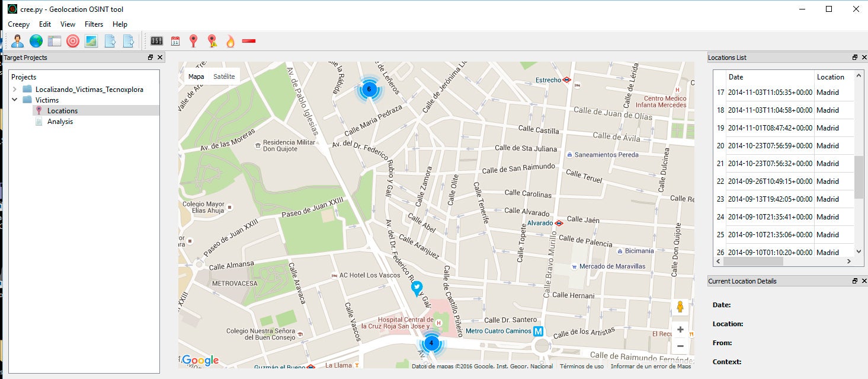
Task: Click the second document export arrow icon
Action: [x=128, y=41]
